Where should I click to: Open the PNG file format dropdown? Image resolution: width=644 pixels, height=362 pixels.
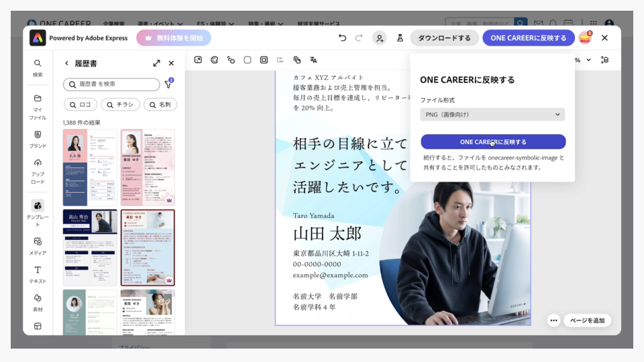point(492,115)
